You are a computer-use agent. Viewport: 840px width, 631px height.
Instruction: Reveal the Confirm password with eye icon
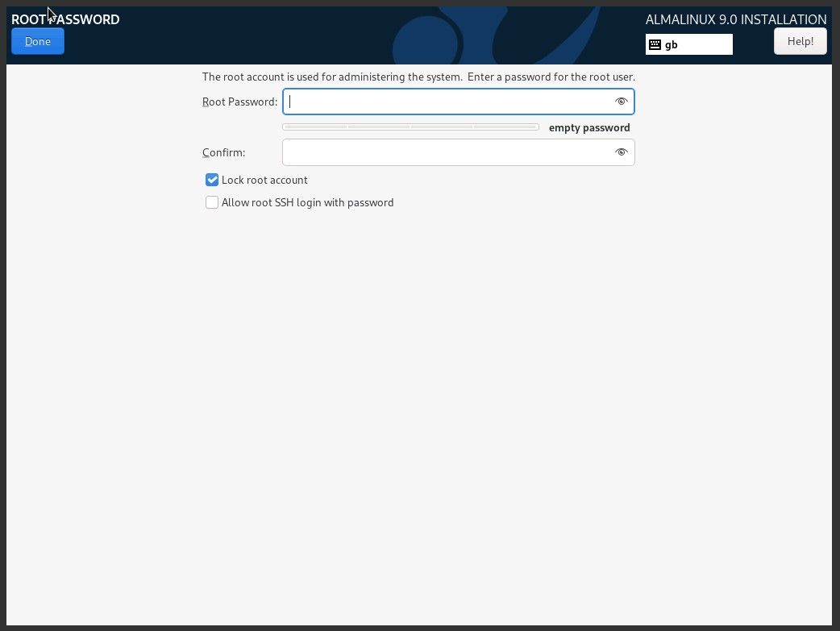pos(621,152)
